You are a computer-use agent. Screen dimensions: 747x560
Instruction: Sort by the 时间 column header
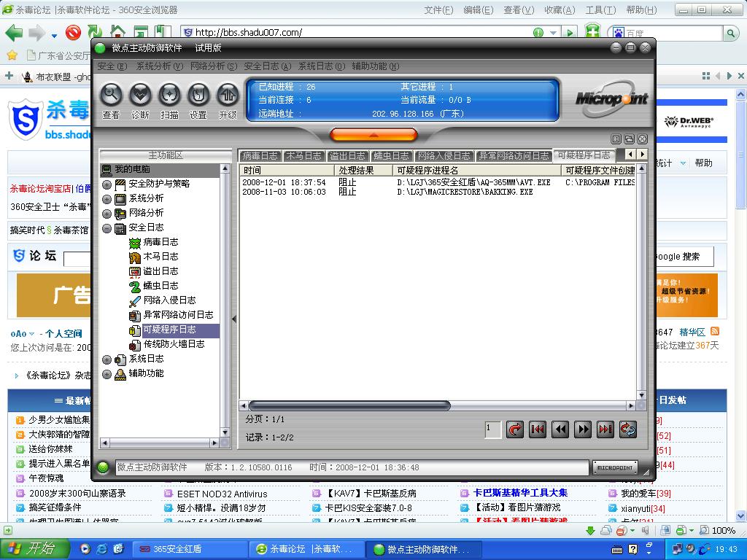click(287, 170)
